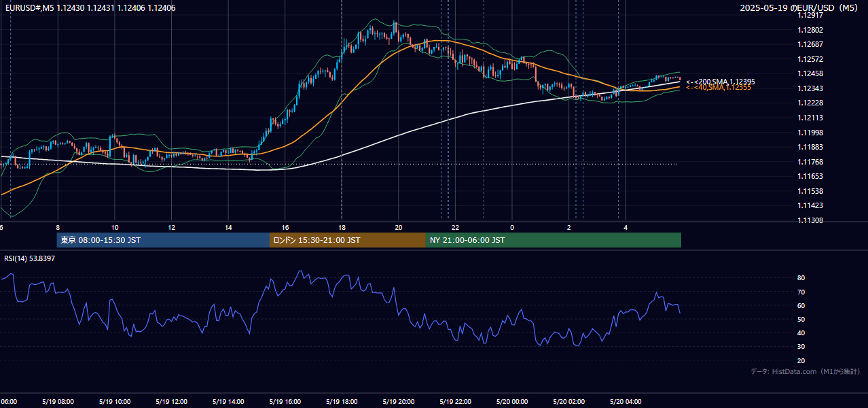Image resolution: width=868 pixels, height=408 pixels.
Task: Click price axis value 1.12113
Action: click(810, 118)
